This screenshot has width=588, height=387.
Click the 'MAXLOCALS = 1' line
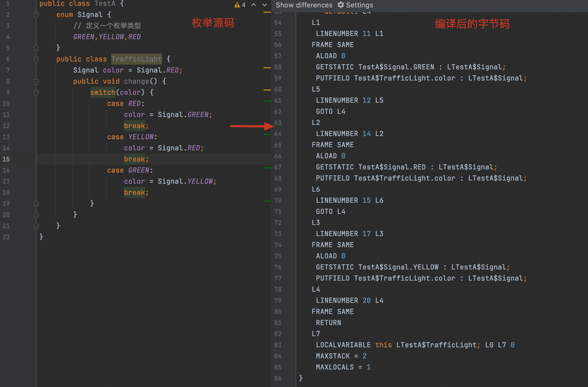[343, 367]
